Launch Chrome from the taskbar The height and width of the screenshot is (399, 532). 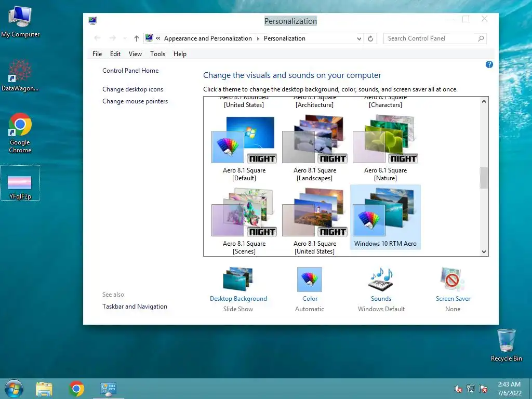point(76,389)
